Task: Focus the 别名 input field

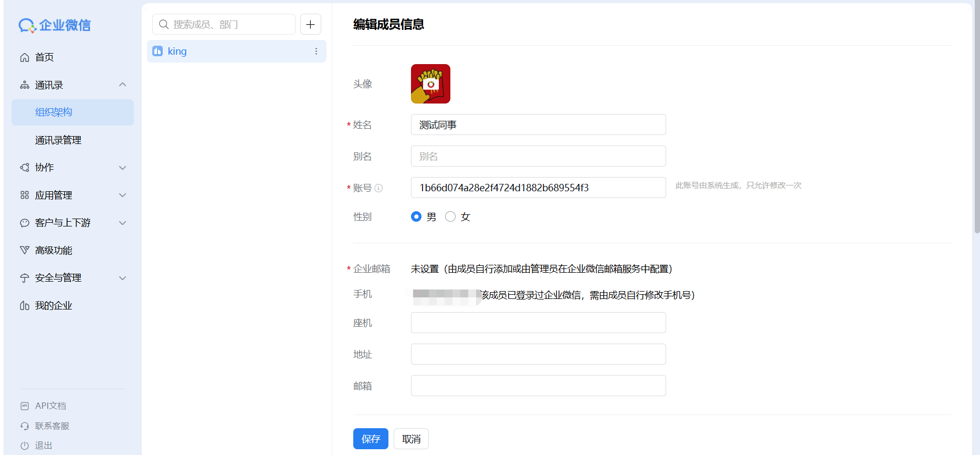Action: (x=539, y=156)
